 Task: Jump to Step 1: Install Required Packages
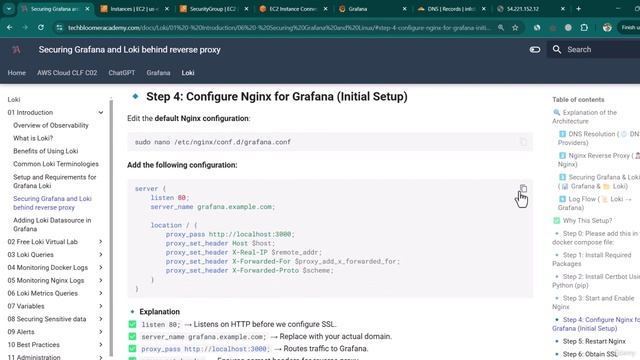[x=592, y=259]
